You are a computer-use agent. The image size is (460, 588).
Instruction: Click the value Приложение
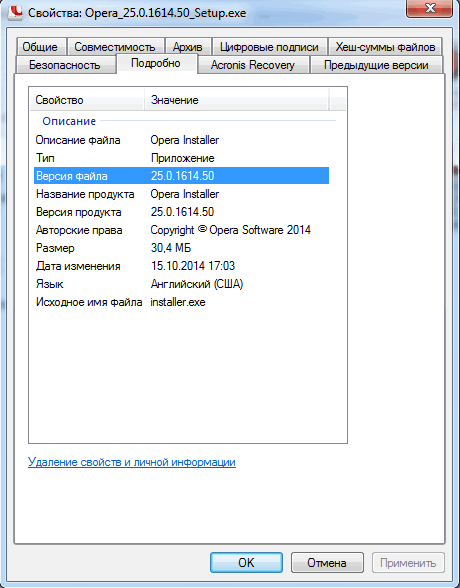click(x=183, y=158)
